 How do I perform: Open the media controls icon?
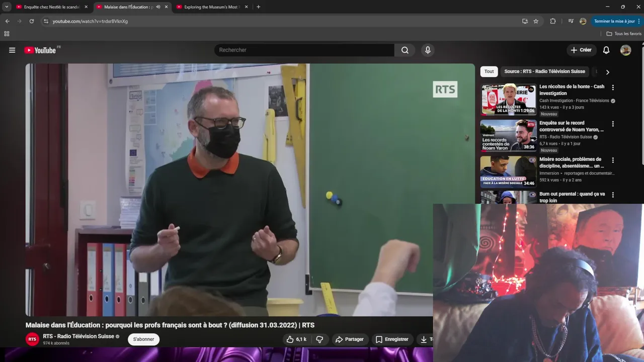coord(571,21)
